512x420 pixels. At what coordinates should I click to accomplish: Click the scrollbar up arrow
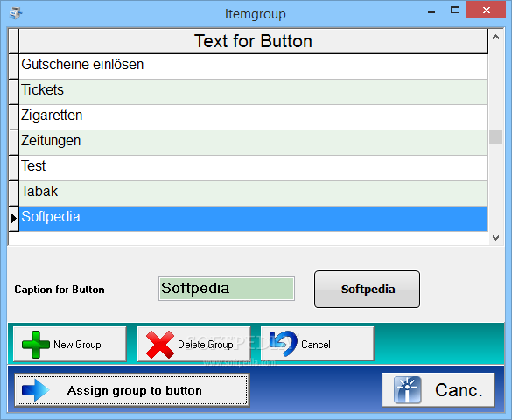[495, 37]
